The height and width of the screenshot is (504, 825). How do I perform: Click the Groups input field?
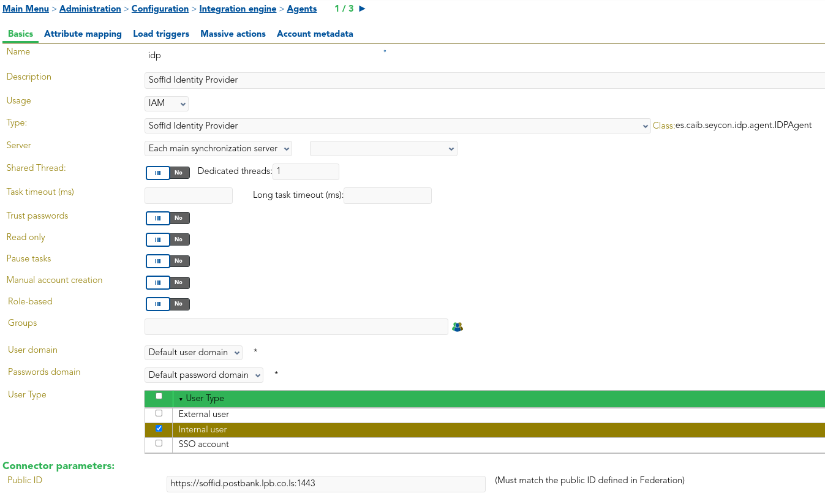[296, 327]
